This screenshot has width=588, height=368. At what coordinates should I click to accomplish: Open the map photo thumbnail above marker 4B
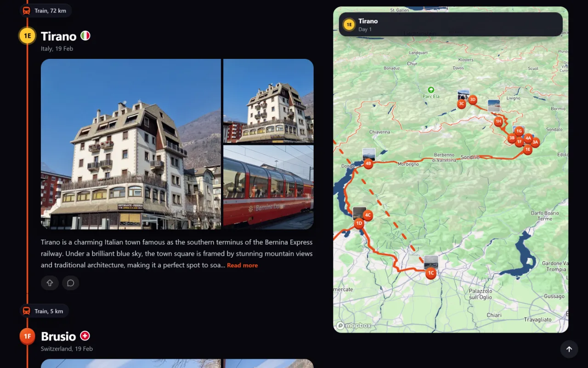369,154
